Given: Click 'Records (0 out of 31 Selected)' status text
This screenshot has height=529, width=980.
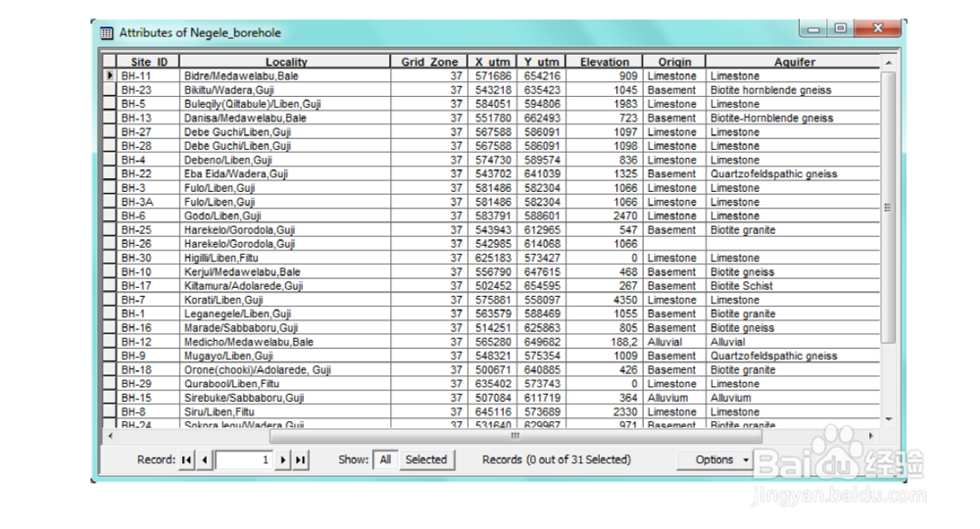Looking at the screenshot, I should point(557,459).
